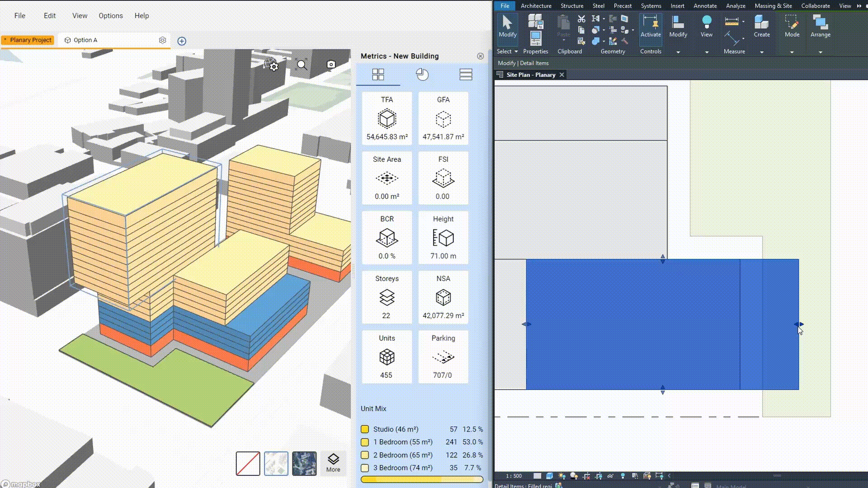
Task: Cut selection with scissors icon
Action: [x=581, y=19]
